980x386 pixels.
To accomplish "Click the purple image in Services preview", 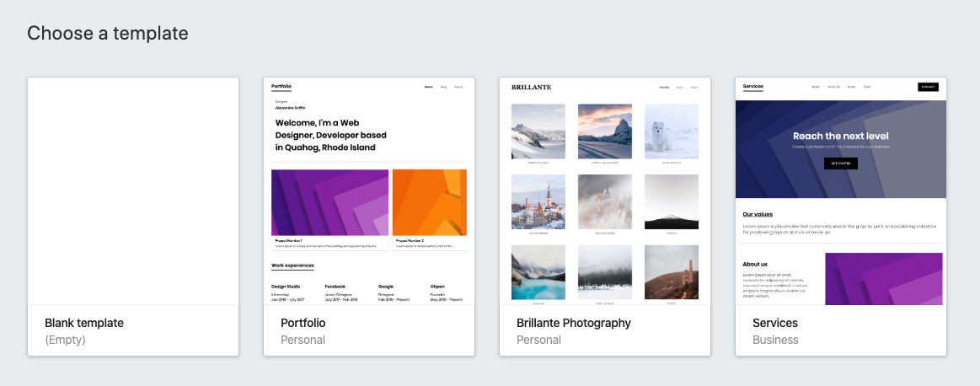I will (884, 279).
